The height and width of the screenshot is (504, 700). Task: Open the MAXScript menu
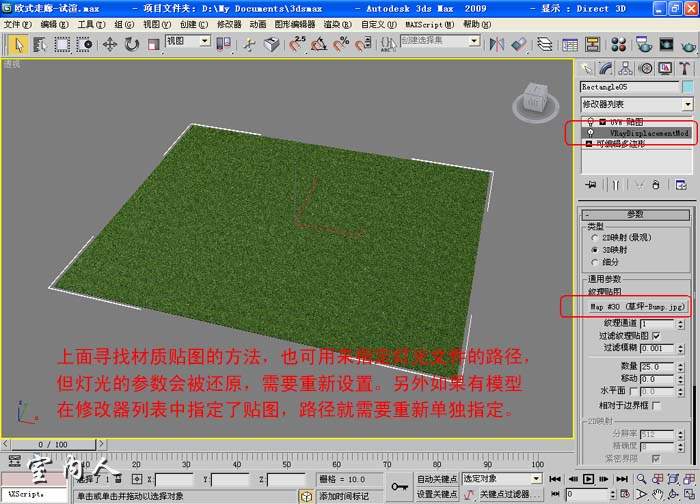pos(429,25)
